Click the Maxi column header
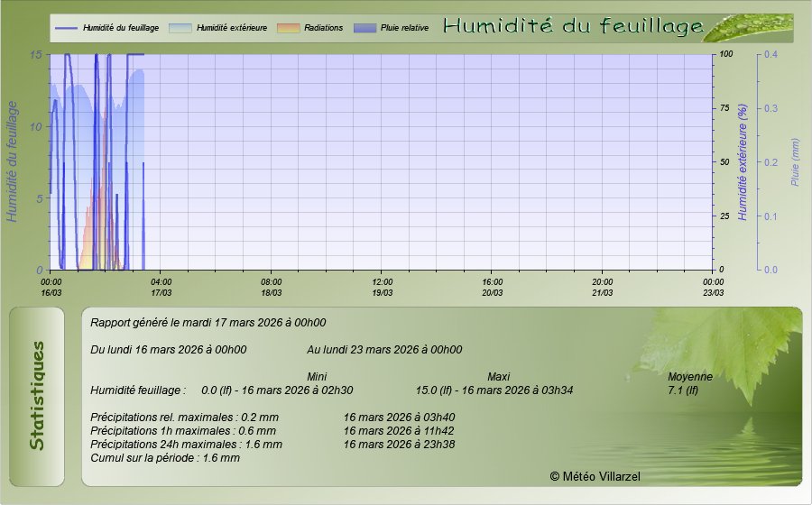This screenshot has height=505, width=812. pyautogui.click(x=499, y=376)
